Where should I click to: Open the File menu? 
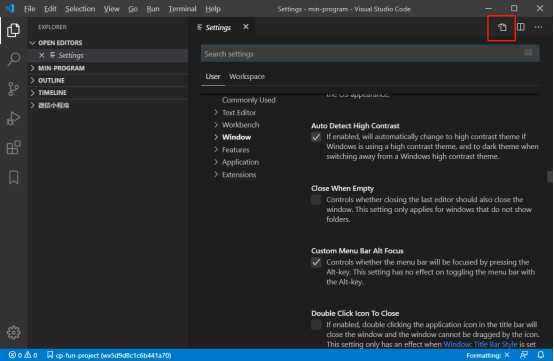tap(29, 9)
